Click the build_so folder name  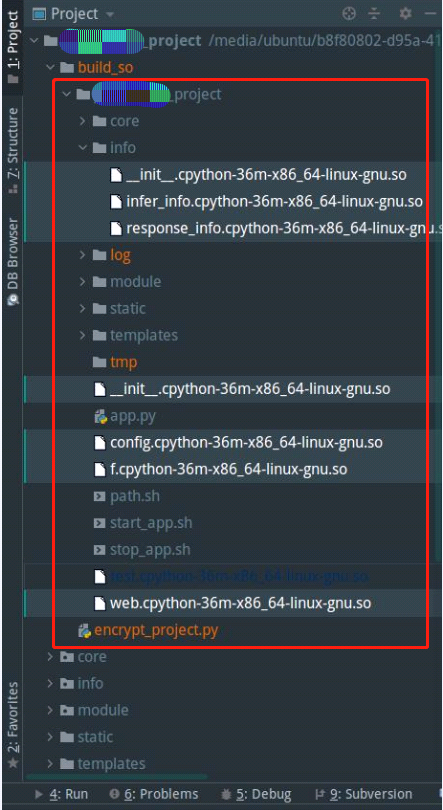pyautogui.click(x=105, y=67)
